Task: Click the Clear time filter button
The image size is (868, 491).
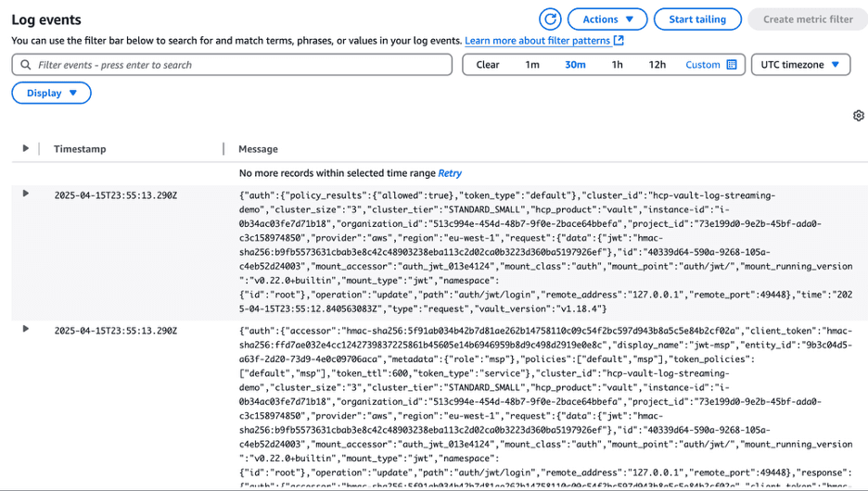Action: [x=488, y=65]
